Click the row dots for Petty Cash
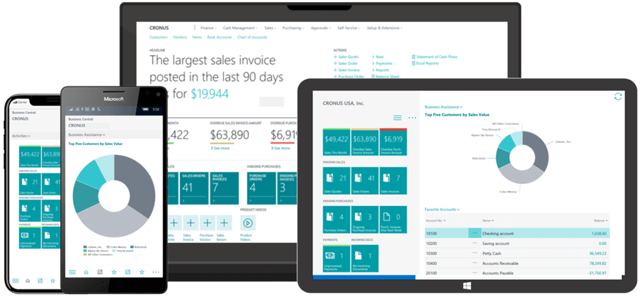Viewport: 644px width, 297px height. click(475, 253)
